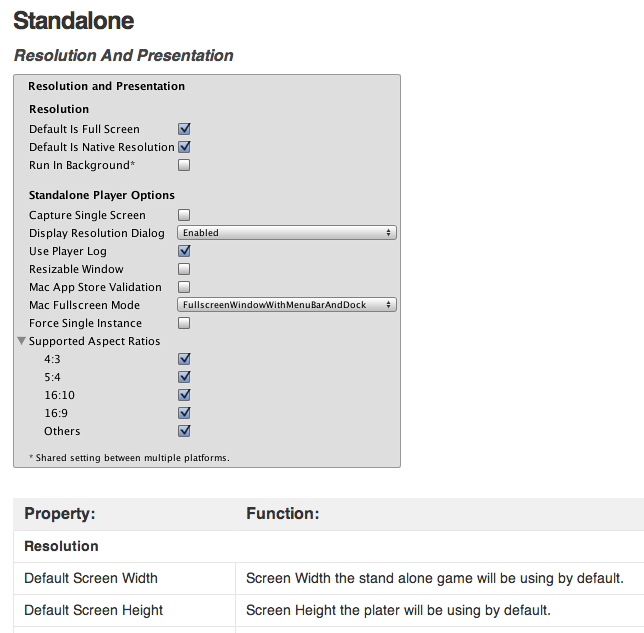Check Mac App Store Validation
Screen dimensions: 644x633
click(184, 287)
